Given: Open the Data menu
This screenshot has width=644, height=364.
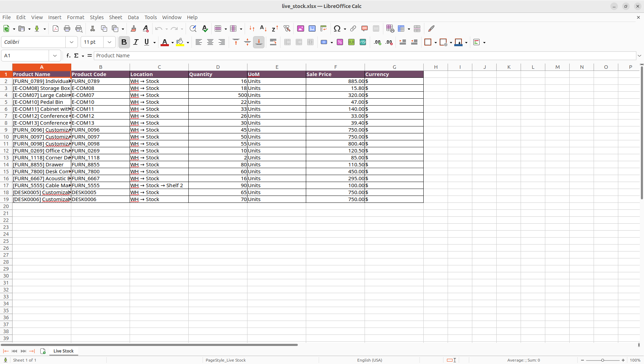Looking at the screenshot, I should click(133, 17).
